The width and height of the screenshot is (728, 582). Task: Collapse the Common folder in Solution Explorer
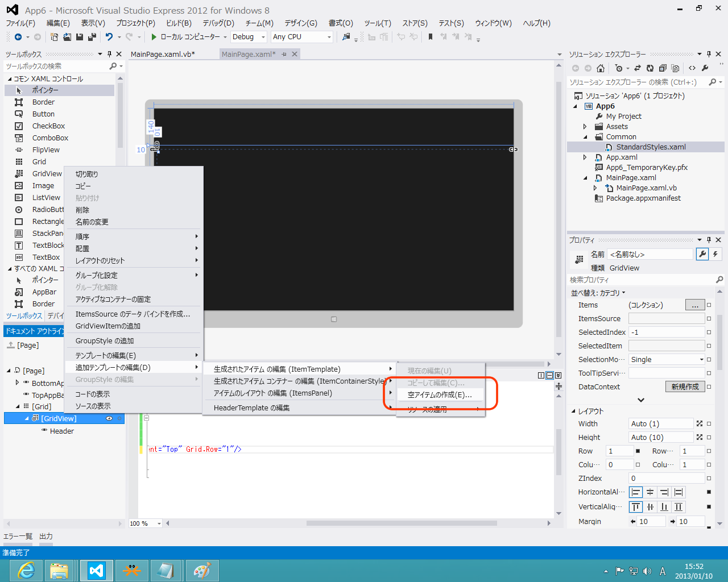585,137
